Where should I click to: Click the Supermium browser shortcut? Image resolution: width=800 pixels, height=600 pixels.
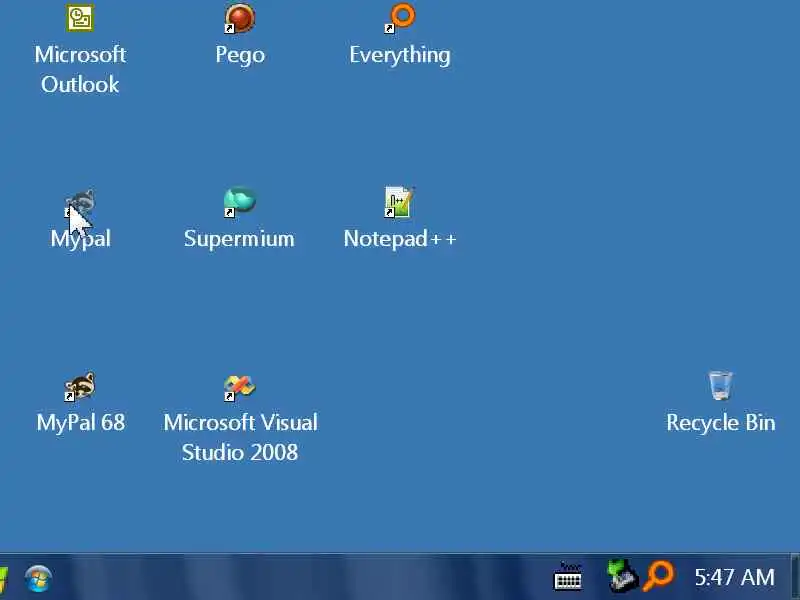(x=240, y=202)
